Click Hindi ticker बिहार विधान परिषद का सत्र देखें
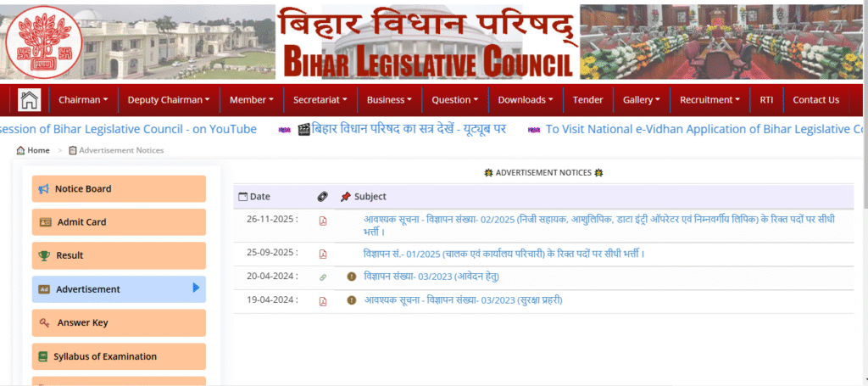 [x=409, y=130]
